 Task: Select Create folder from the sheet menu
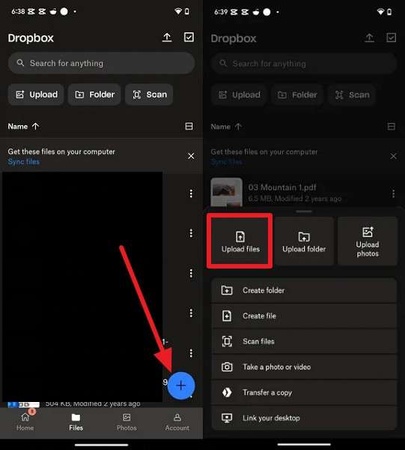pyautogui.click(x=304, y=290)
